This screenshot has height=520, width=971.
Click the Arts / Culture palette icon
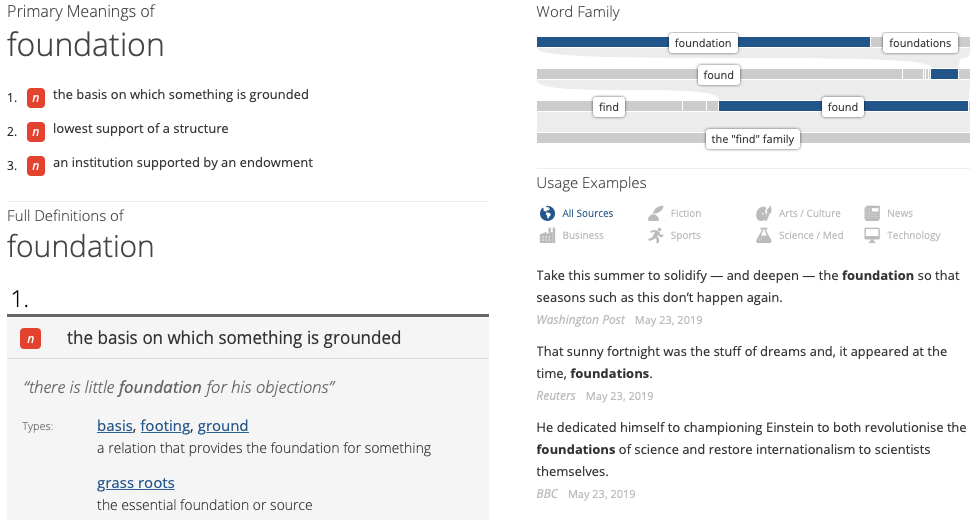(763, 213)
